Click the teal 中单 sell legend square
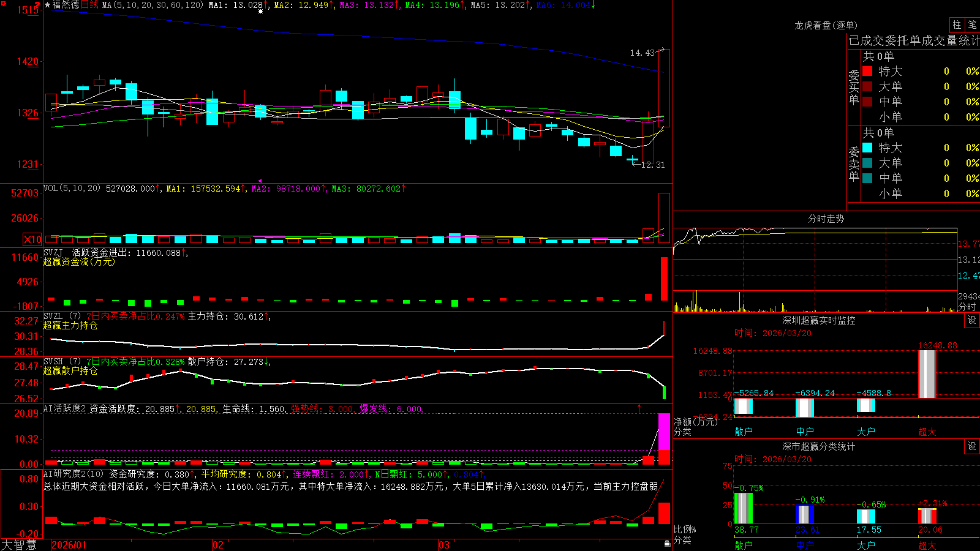This screenshot has width=980, height=551. point(867,178)
